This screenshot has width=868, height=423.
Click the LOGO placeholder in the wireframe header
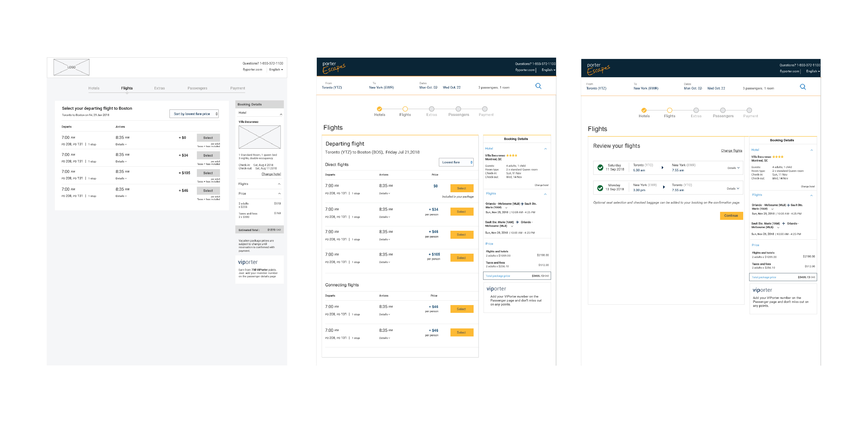[x=71, y=67]
